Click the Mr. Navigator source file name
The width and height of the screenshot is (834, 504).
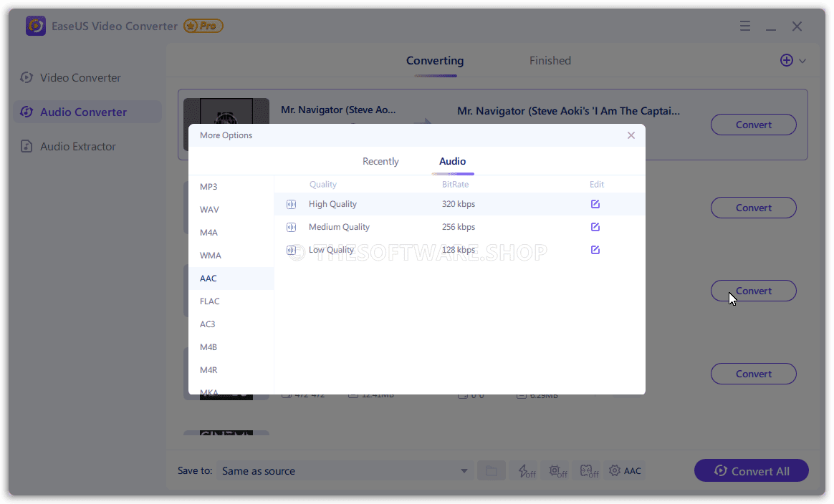tap(338, 110)
